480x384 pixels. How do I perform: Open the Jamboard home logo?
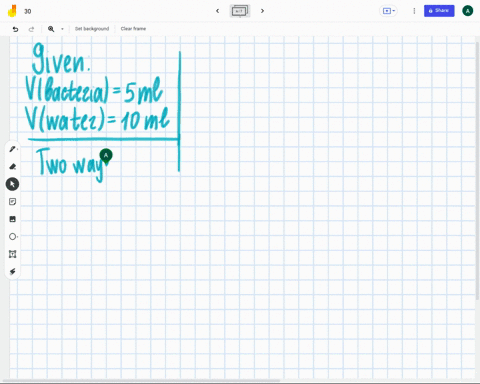point(12,11)
